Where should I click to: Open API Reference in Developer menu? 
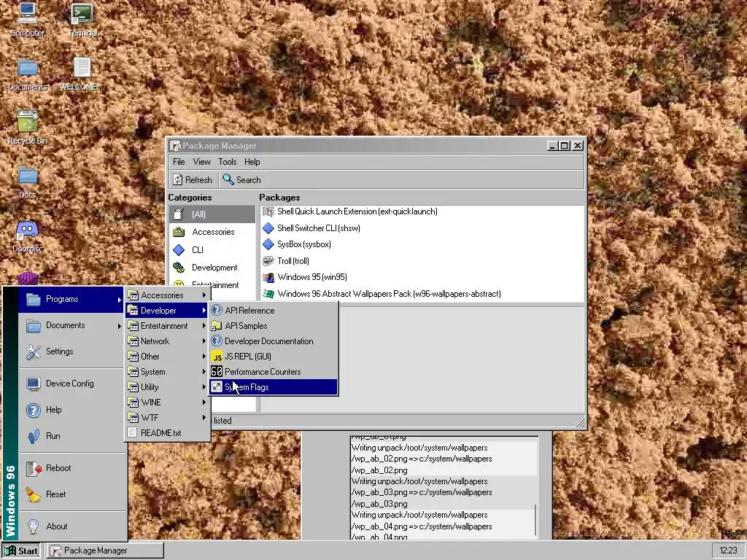(274, 311)
